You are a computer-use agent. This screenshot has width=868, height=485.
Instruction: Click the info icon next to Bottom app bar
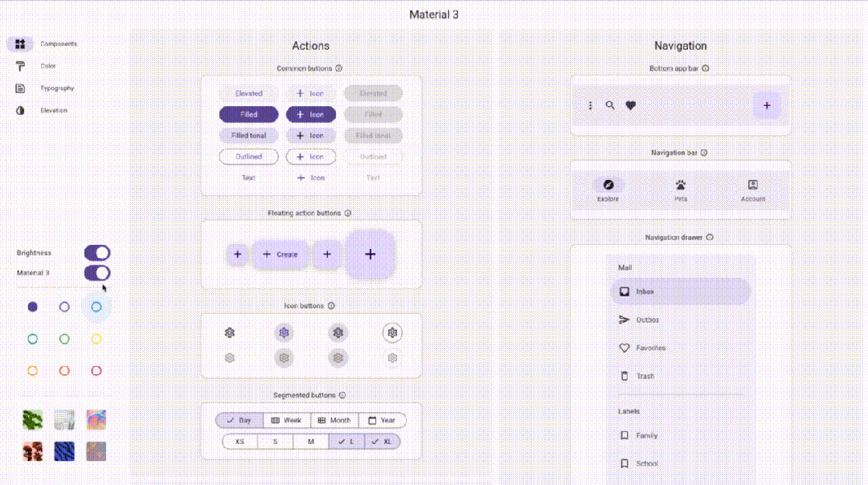(x=706, y=68)
